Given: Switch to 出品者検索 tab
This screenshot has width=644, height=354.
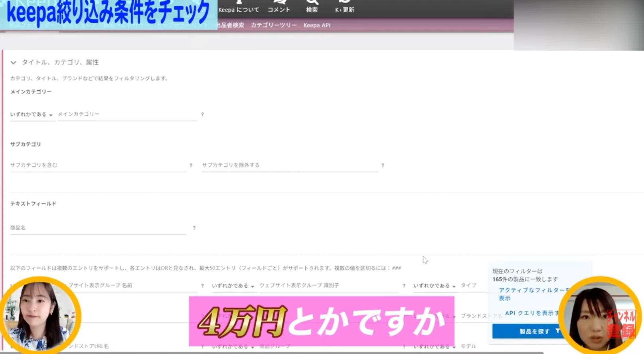Looking at the screenshot, I should click(230, 25).
